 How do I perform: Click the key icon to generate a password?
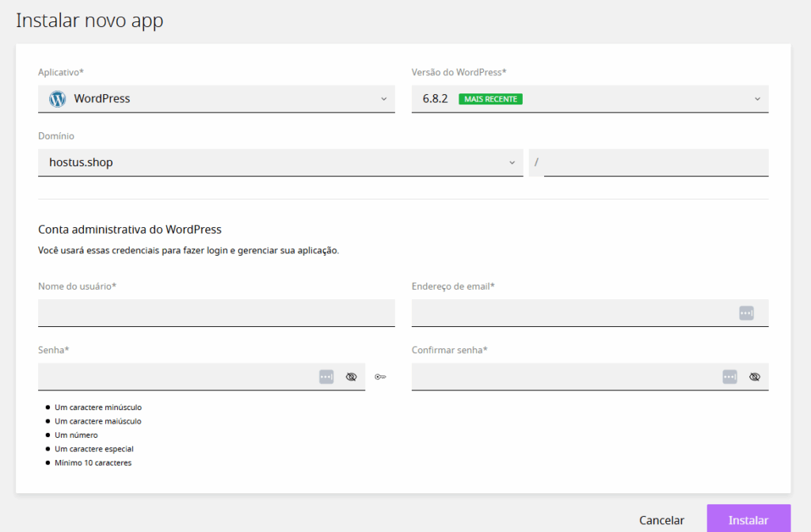pyautogui.click(x=380, y=377)
